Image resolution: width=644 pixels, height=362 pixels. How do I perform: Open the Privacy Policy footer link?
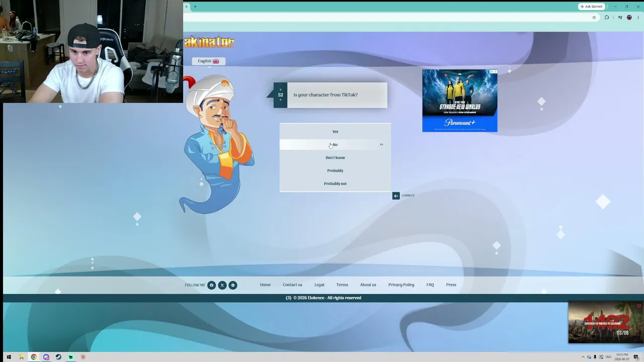pyautogui.click(x=401, y=285)
